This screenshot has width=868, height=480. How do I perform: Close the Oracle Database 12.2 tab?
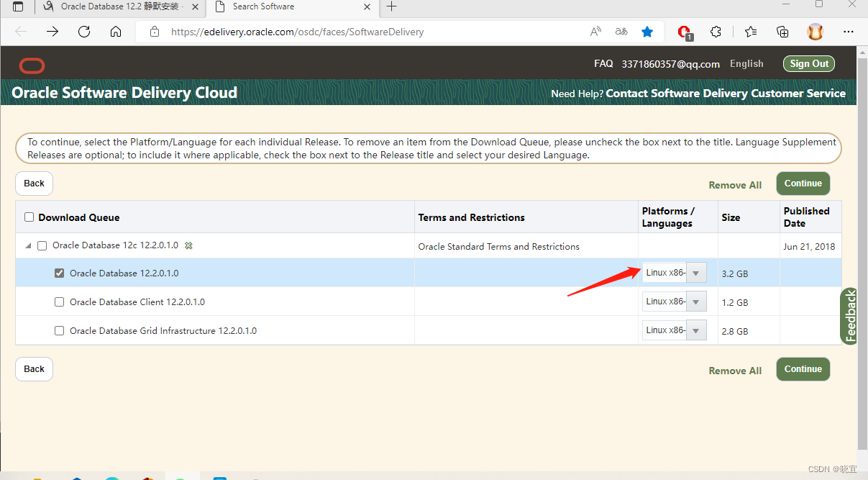point(196,6)
